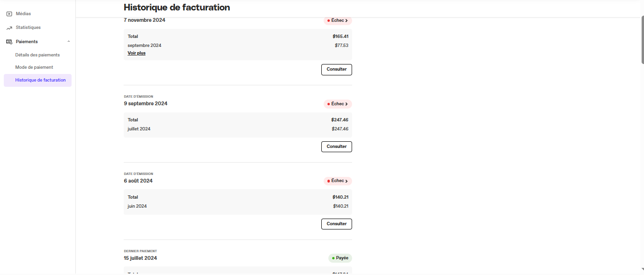This screenshot has height=275, width=644.
Task: Collapse the Paiements section chevron
Action: 69,42
